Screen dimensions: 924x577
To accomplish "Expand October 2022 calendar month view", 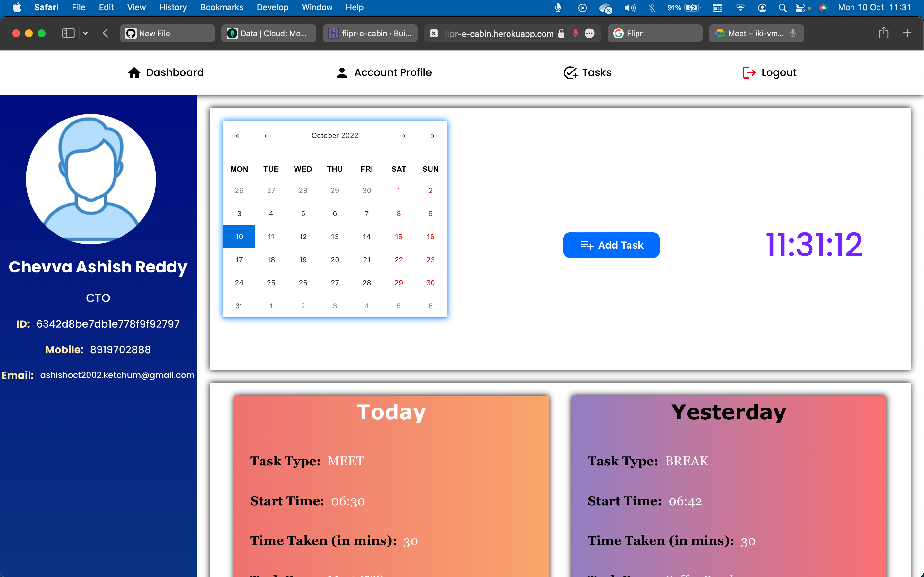I will pyautogui.click(x=335, y=136).
